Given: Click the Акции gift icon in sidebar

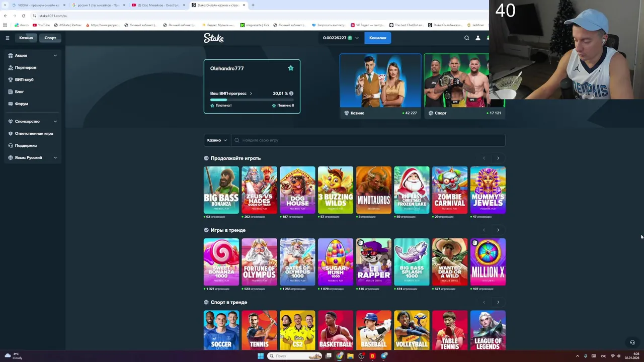Looking at the screenshot, I should pyautogui.click(x=11, y=55).
